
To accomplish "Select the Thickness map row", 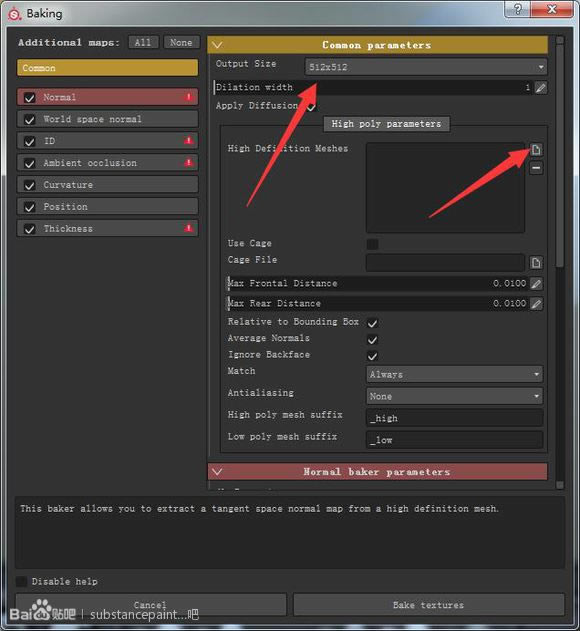I will coord(107,228).
